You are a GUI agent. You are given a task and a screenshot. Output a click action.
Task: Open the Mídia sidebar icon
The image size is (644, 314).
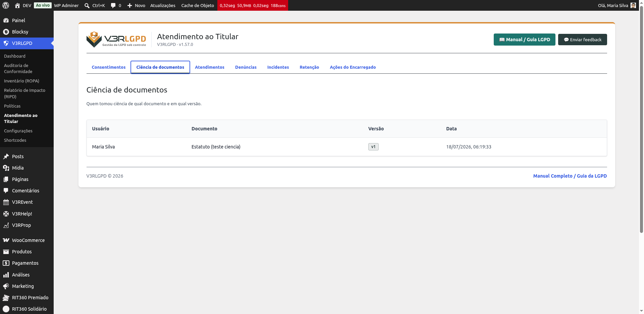pos(6,168)
